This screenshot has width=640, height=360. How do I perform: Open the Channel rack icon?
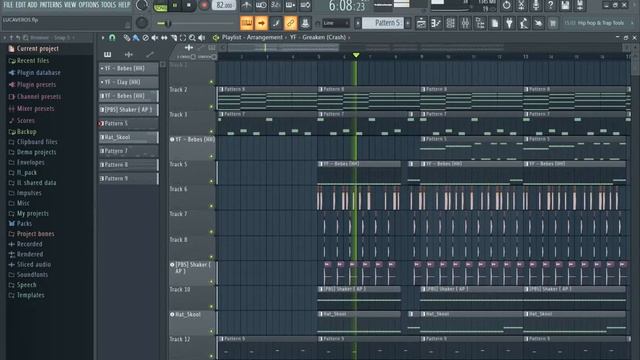pos(451,23)
